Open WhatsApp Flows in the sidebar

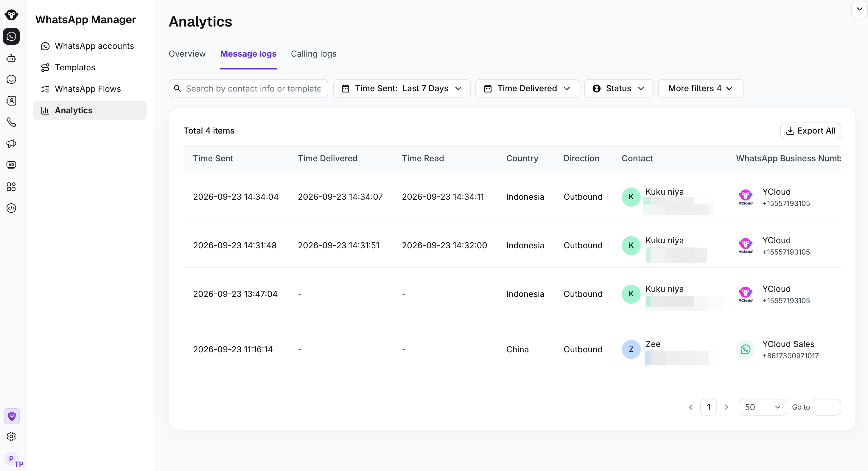click(x=90, y=89)
